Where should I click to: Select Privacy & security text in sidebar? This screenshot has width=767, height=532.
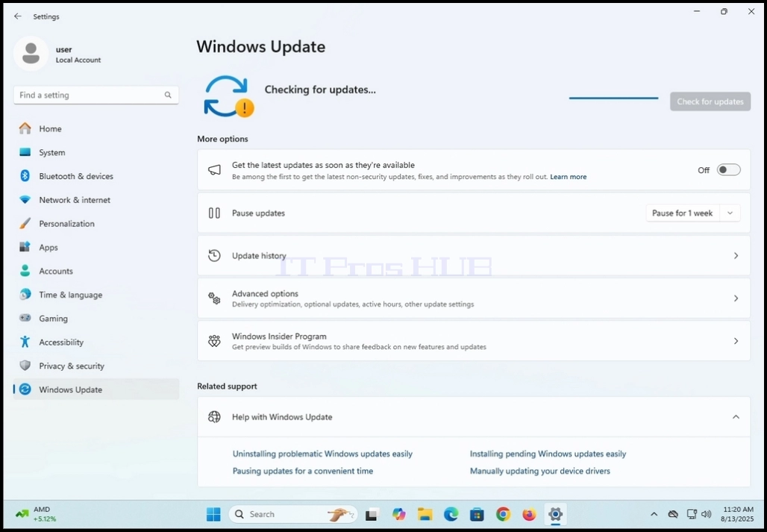[x=72, y=366]
